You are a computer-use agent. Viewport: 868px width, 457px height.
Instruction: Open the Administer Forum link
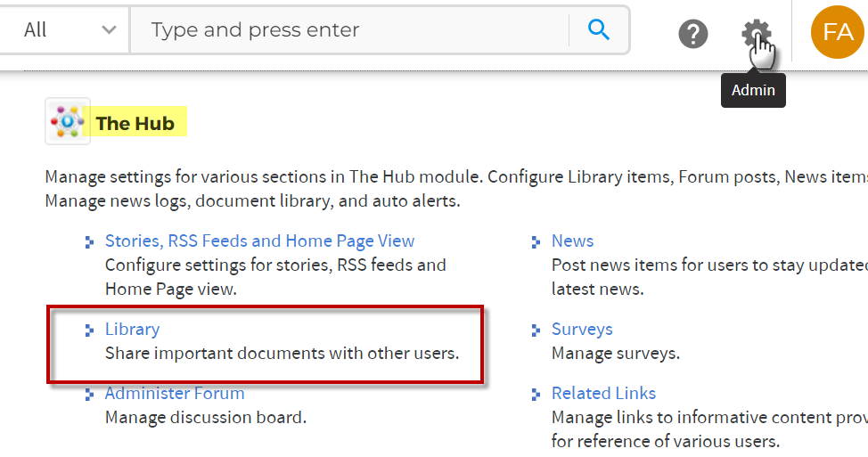(x=175, y=394)
